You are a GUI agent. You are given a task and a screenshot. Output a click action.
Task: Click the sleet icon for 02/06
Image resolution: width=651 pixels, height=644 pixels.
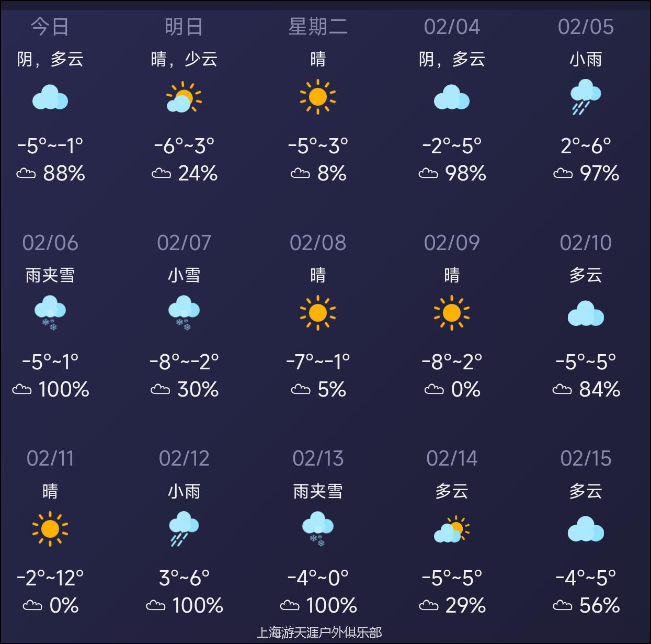click(x=50, y=313)
